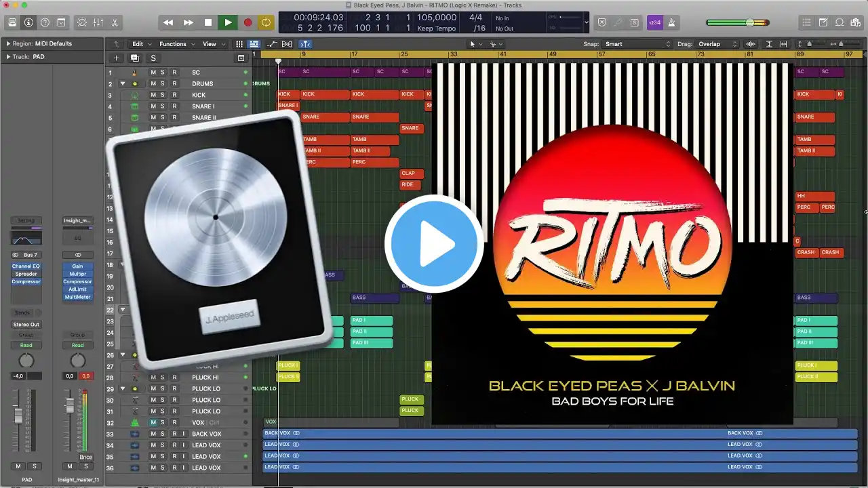Toggle the Metronome click icon
868x488 pixels.
point(671,22)
